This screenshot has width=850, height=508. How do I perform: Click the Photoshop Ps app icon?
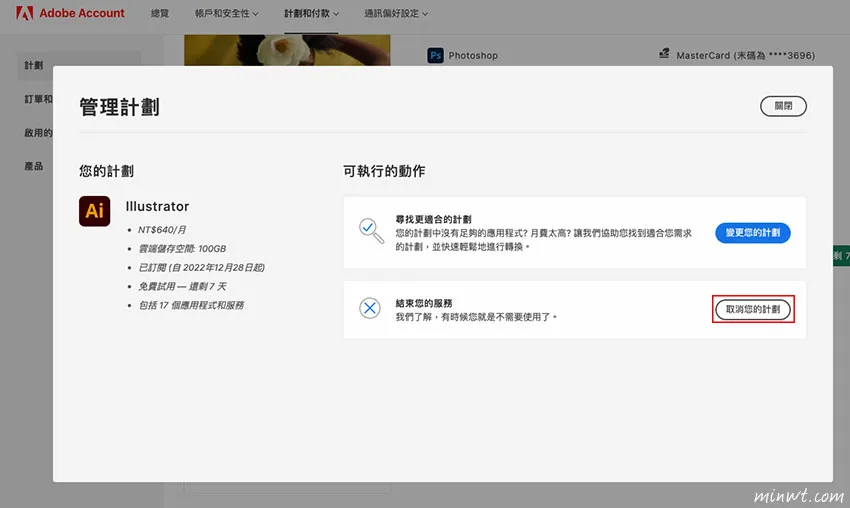point(435,56)
